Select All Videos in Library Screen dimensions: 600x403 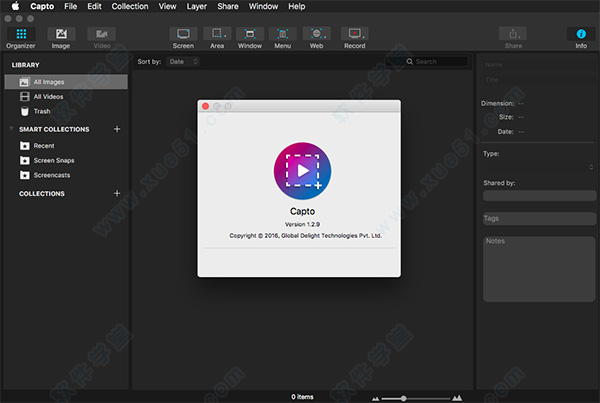click(x=66, y=96)
